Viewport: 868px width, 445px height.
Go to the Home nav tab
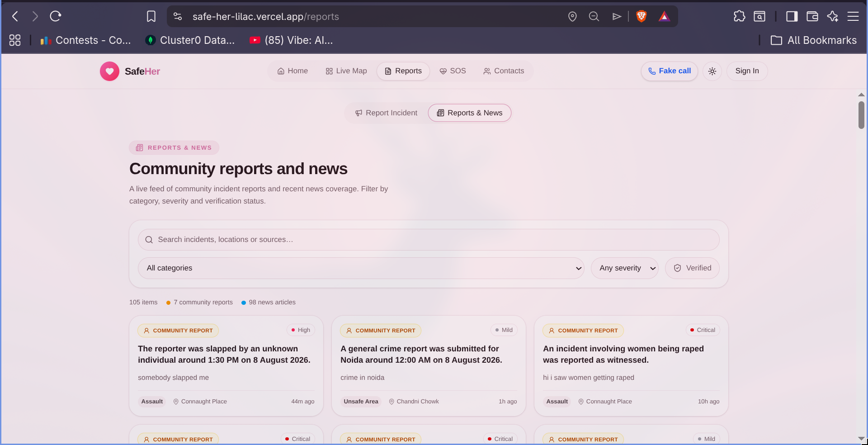point(292,71)
